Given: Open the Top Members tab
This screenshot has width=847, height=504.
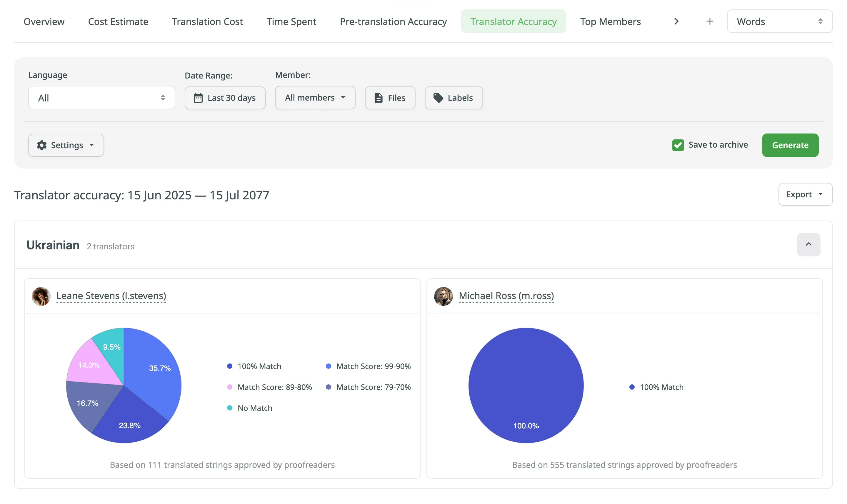Looking at the screenshot, I should pos(610,21).
